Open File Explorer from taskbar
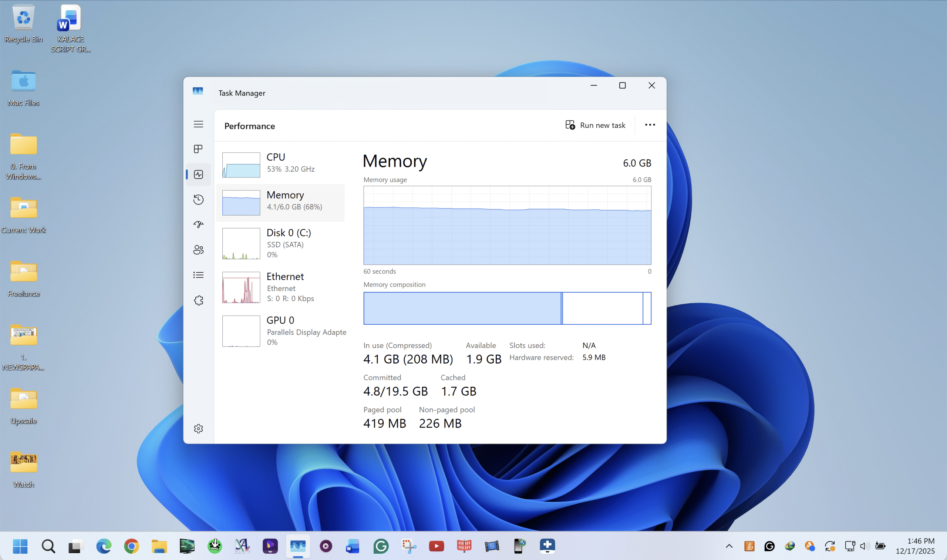The height and width of the screenshot is (560, 947). point(159,546)
